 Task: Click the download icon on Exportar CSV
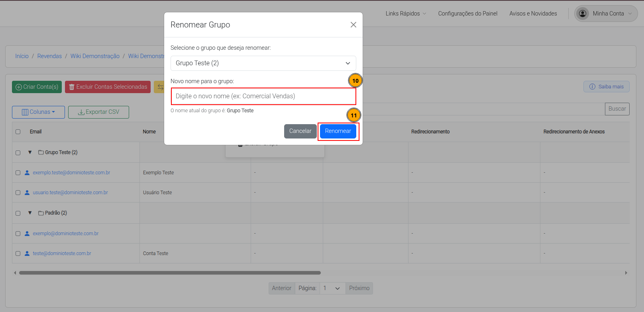(x=81, y=112)
